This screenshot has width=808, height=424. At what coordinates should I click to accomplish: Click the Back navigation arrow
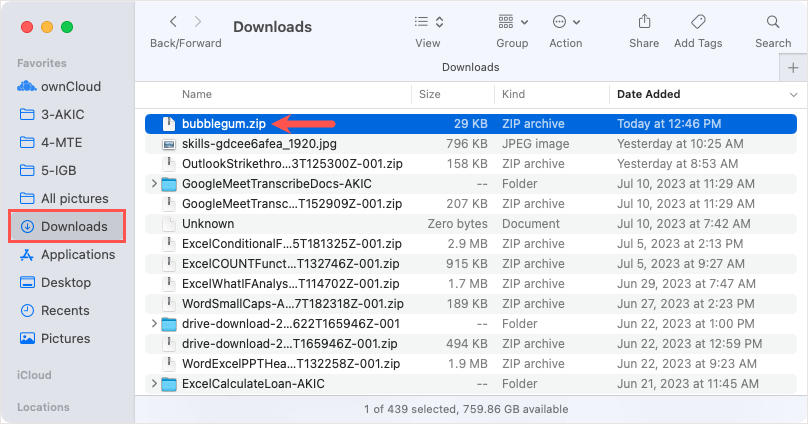(174, 21)
